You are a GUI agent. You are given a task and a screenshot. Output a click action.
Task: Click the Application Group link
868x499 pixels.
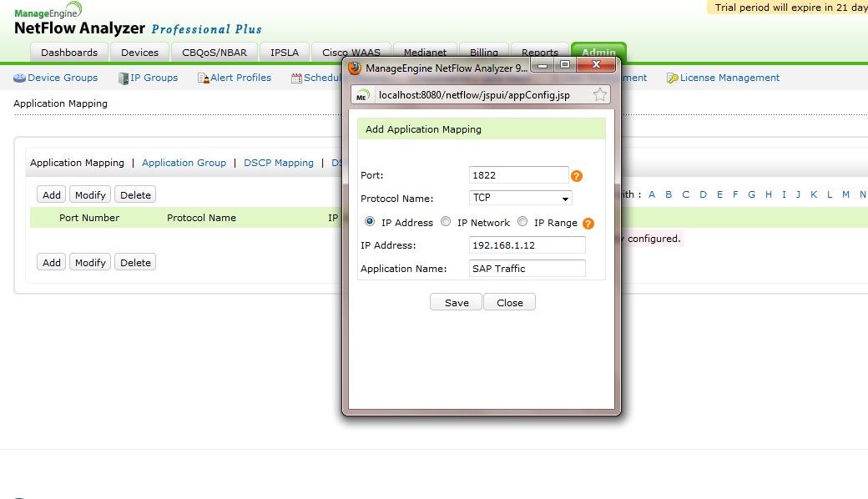tap(184, 163)
